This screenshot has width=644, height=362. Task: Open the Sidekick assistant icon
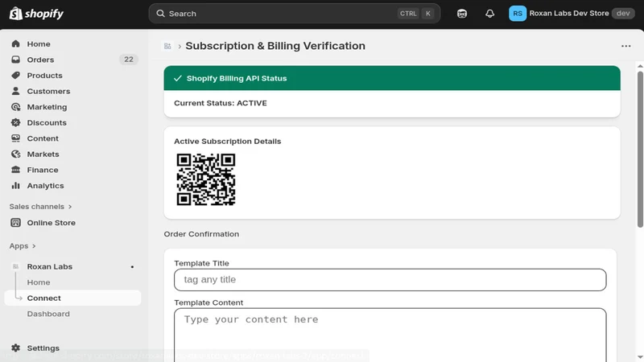(462, 14)
